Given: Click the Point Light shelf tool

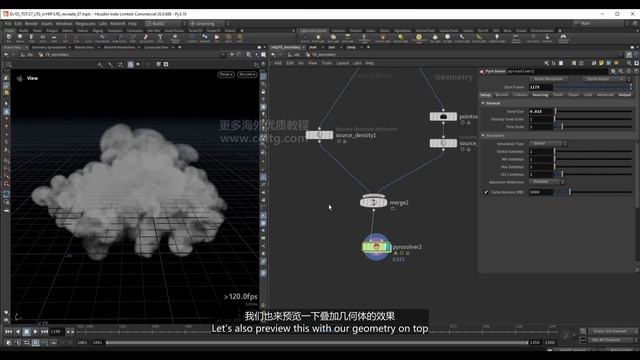Looking at the screenshot, I should pyautogui.click(x=318, y=38).
